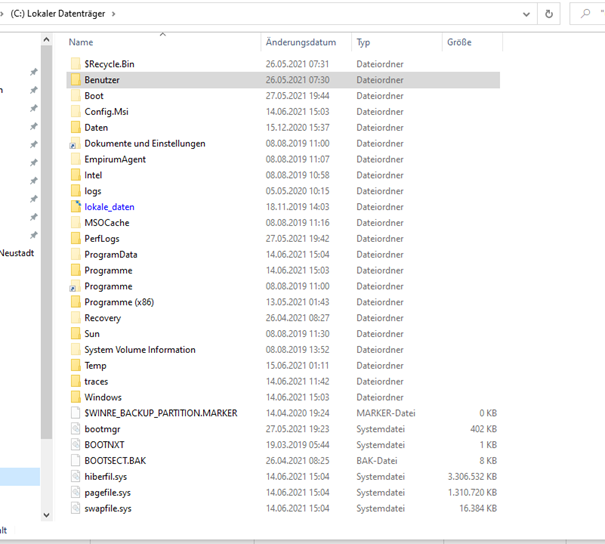Expand breadcrumb arrow after Lokaler Datenträger
This screenshot has height=544, width=605.
pyautogui.click(x=113, y=14)
